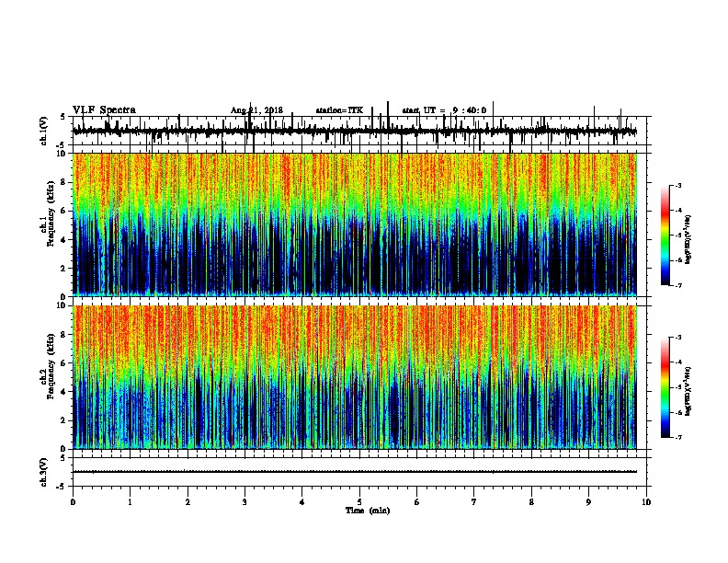The width and height of the screenshot is (728, 563).
Task: Click time axis tick label '9'
Action: pyautogui.click(x=588, y=501)
